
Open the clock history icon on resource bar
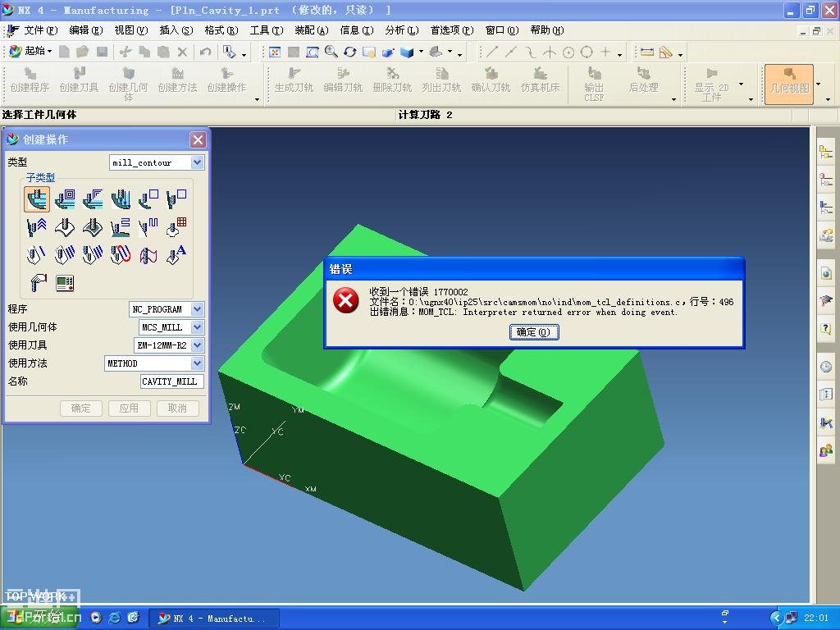[x=825, y=367]
